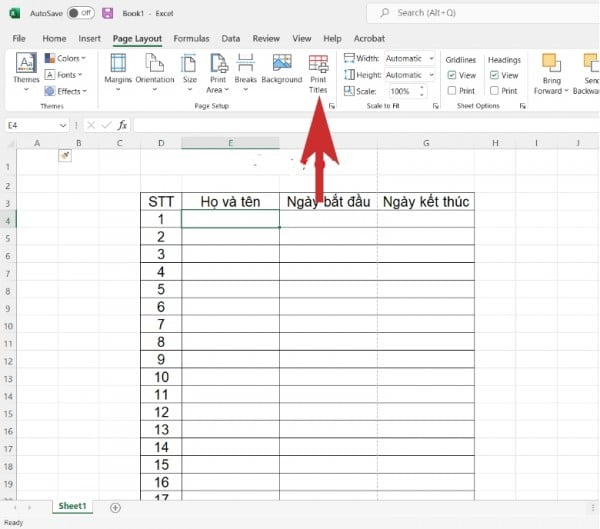The width and height of the screenshot is (600, 529).
Task: Click the Insert Function fx icon
Action: [x=122, y=125]
